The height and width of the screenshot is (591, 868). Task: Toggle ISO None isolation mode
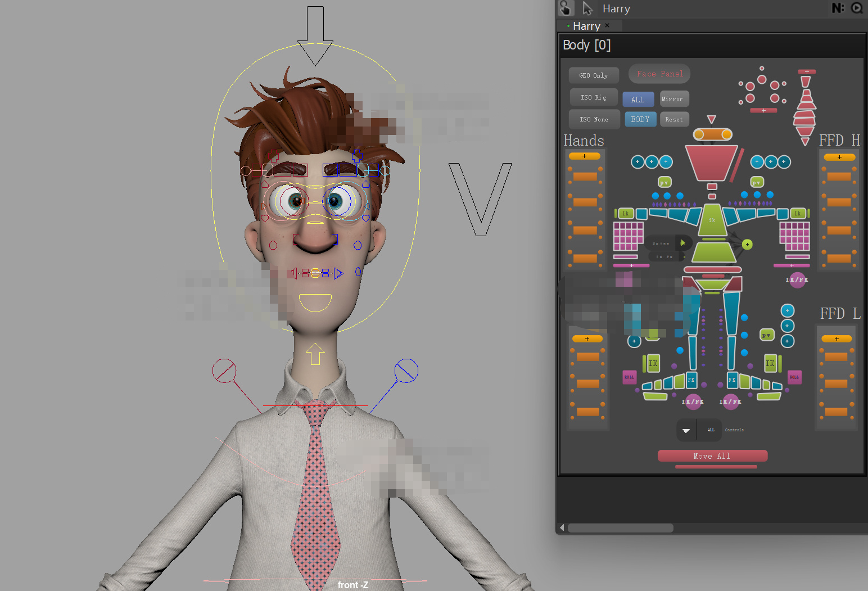coord(594,119)
